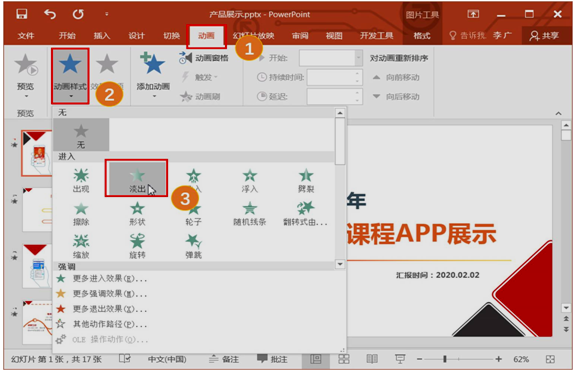
Task: Select the 动画 ribbon tab
Action: click(206, 36)
